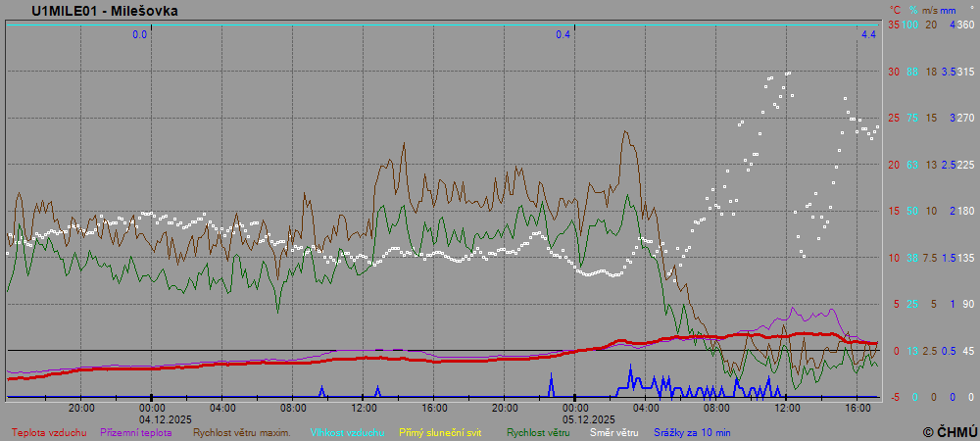Click the Směr větru legend label

coord(612,432)
